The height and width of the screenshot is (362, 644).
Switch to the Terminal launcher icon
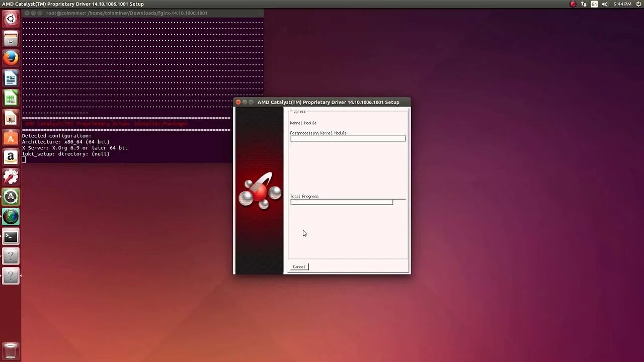click(11, 236)
